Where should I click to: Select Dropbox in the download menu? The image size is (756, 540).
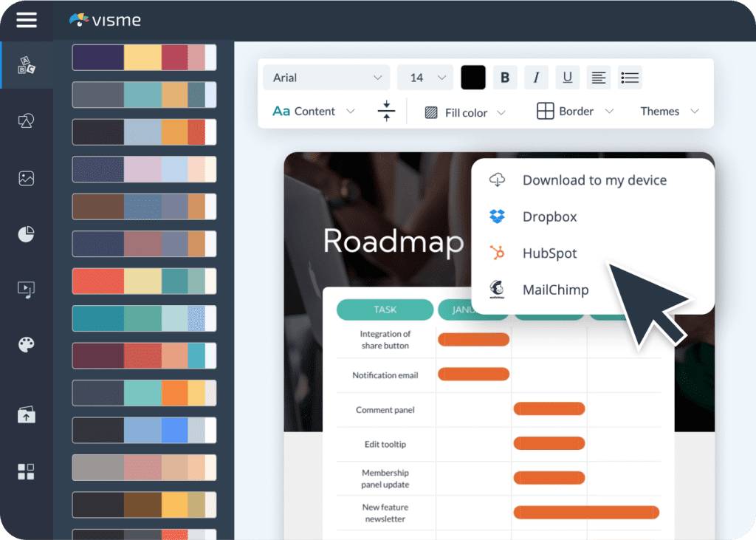(x=549, y=216)
